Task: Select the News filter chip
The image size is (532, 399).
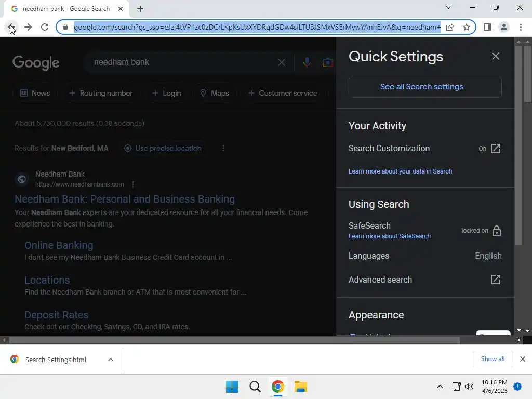Action: click(x=35, y=93)
